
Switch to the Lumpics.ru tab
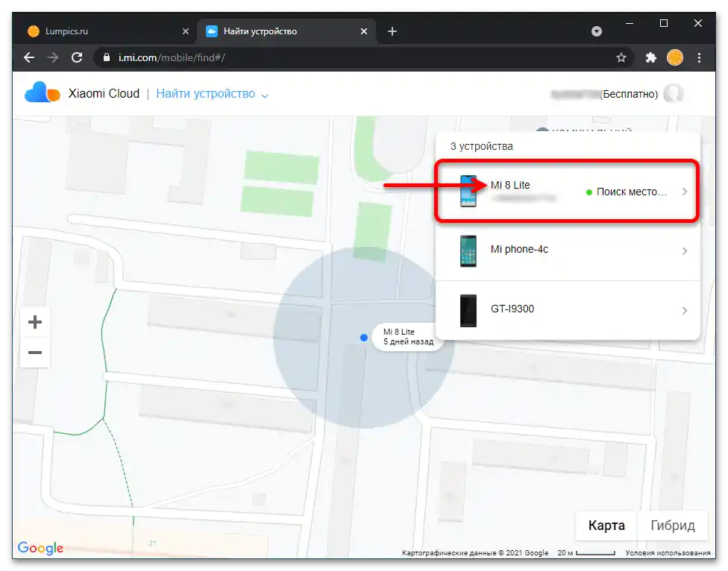107,31
